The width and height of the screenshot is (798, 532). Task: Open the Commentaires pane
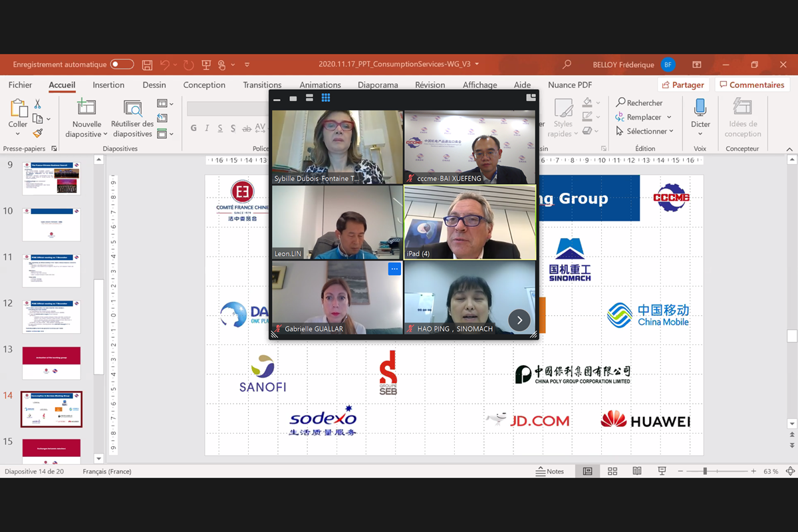(751, 85)
